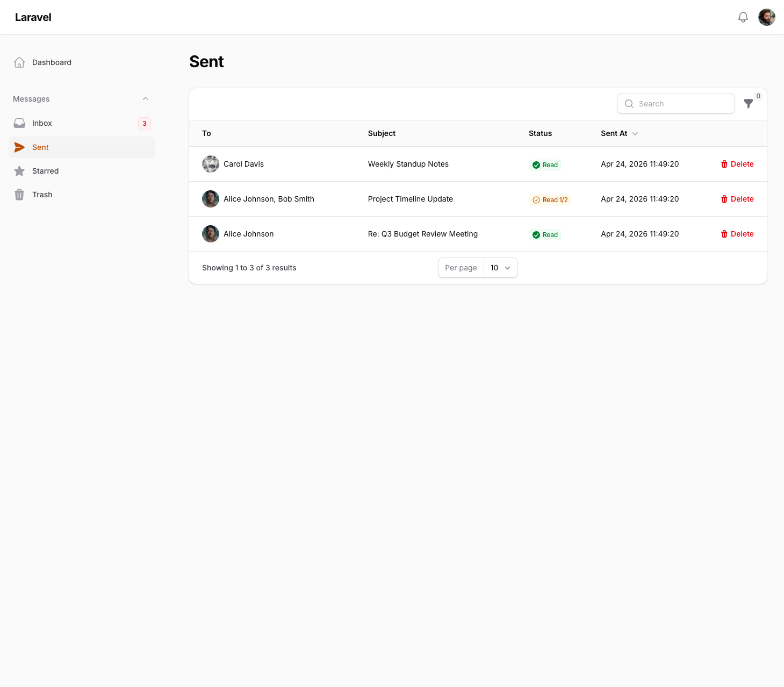Click Carol Davis's avatar thumbnail
This screenshot has width=784, height=687.
pos(211,164)
